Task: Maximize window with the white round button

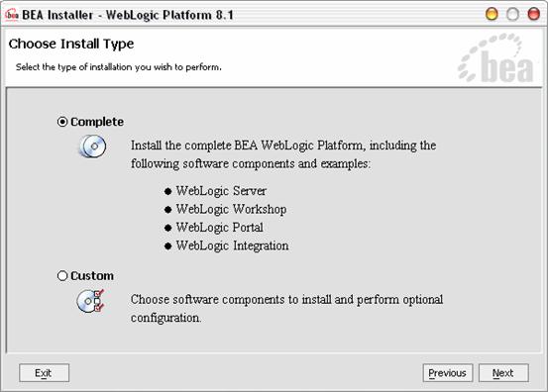Action: tap(512, 14)
